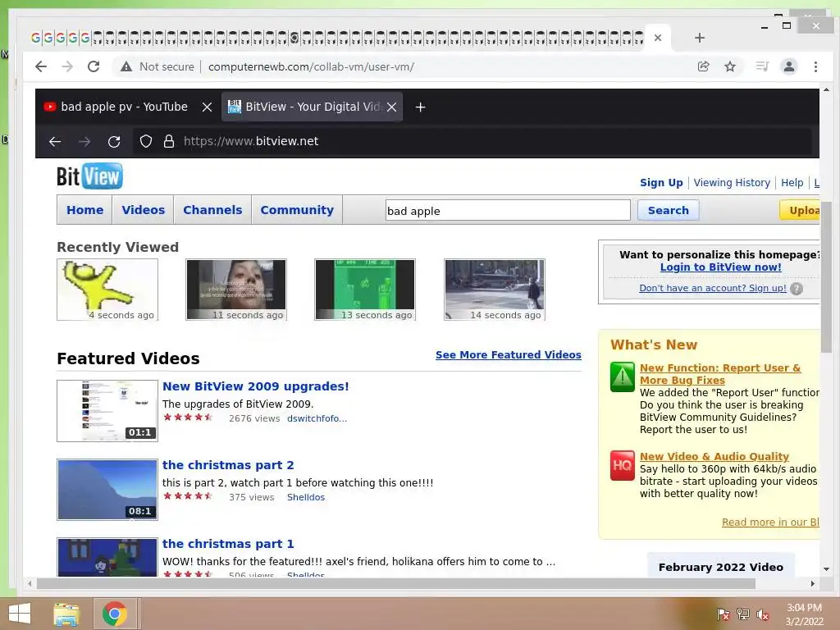Click the bitview.net address bar
Image resolution: width=840 pixels, height=630 pixels.
[472, 141]
